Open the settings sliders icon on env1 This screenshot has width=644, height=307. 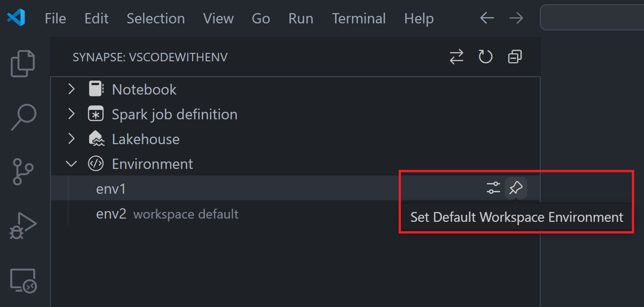(x=493, y=188)
